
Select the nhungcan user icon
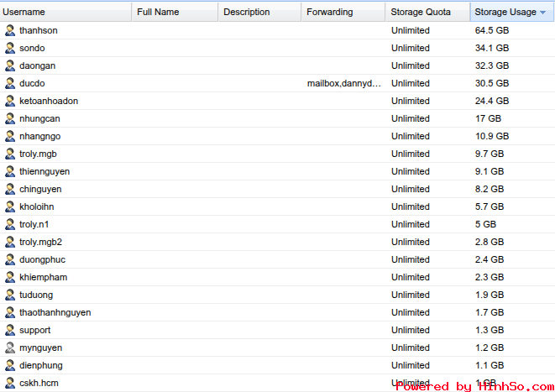tap(10, 118)
